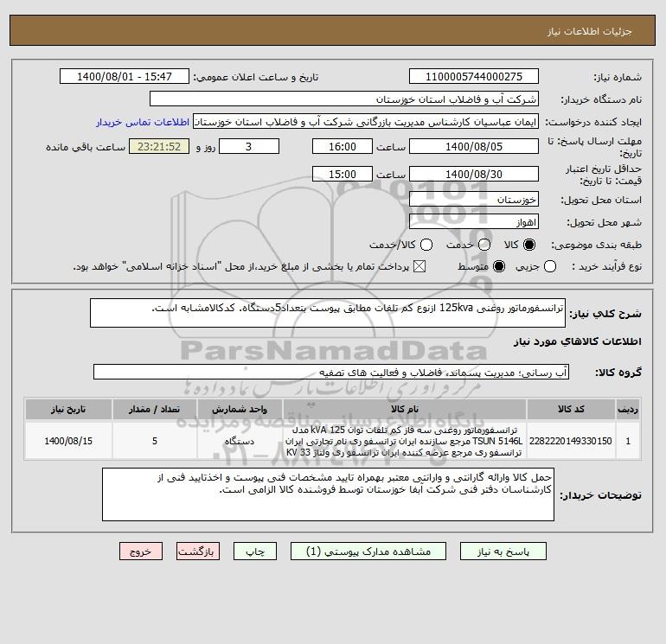666x644 pixels.
Task: Click the price validity date 1400/08/30
Action: [x=474, y=174]
